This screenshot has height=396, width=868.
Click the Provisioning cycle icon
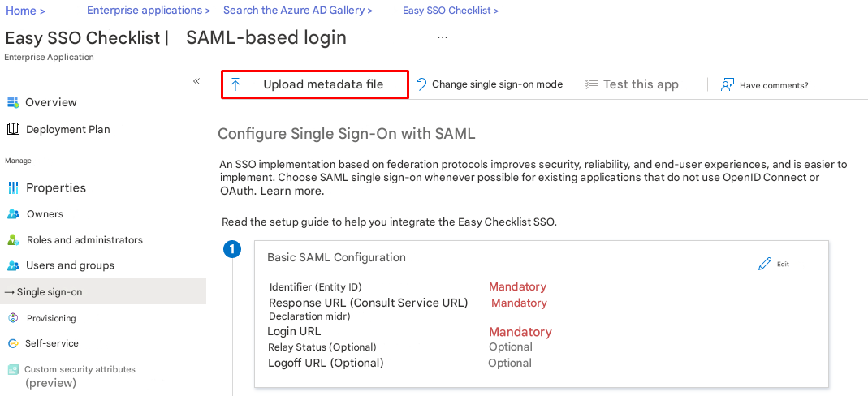click(x=13, y=318)
